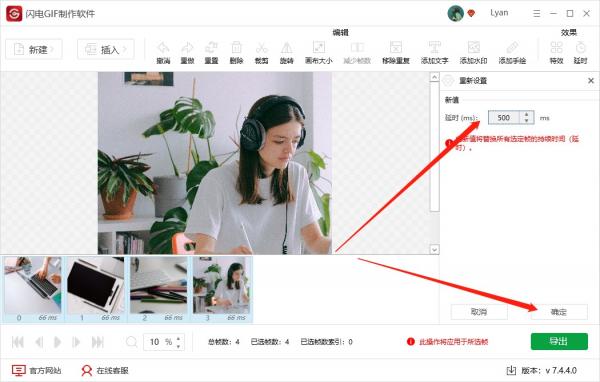Open the 新建 new project dropdown
The image size is (600, 382).
tap(34, 49)
